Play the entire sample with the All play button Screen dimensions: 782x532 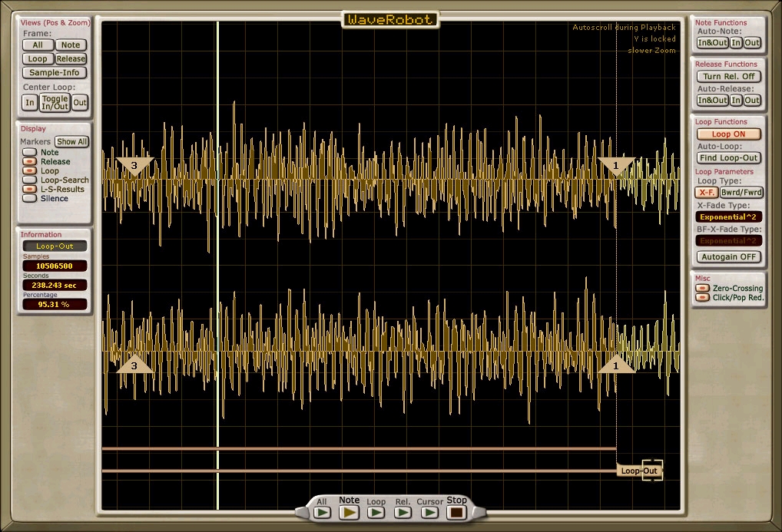tap(322, 512)
